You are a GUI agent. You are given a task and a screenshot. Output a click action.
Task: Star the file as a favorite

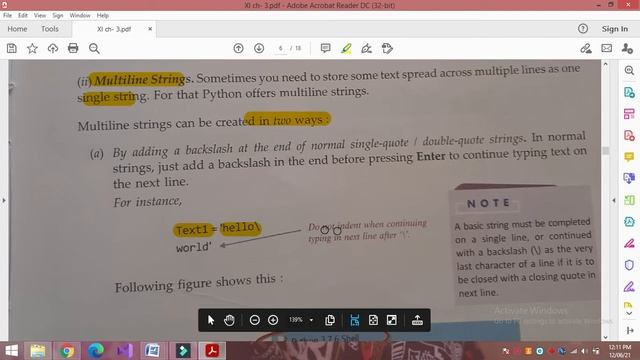pyautogui.click(x=32, y=49)
